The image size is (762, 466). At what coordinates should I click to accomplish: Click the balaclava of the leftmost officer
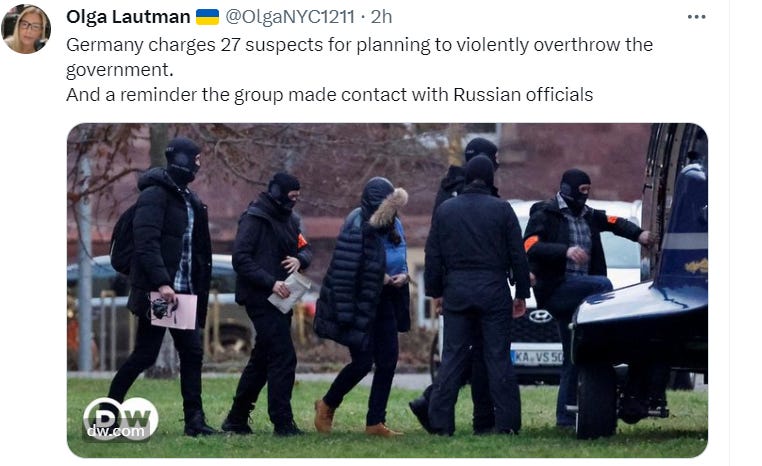182,161
